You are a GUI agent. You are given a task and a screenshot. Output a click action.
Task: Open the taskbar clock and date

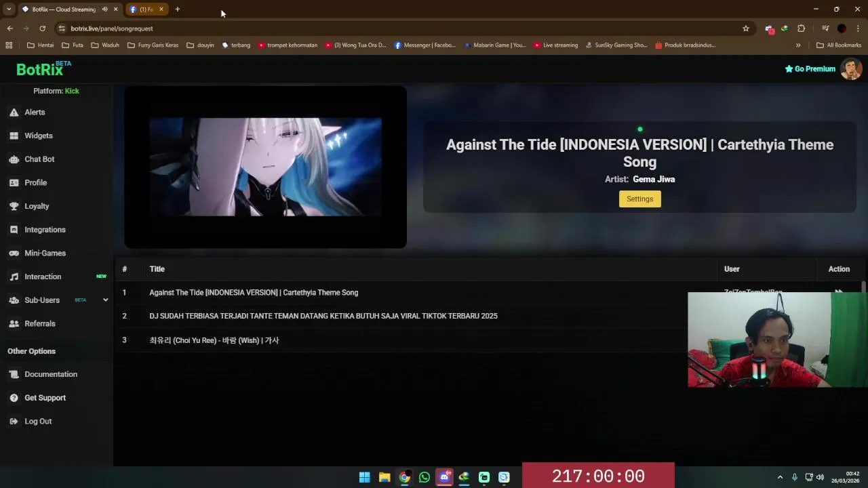[x=846, y=477]
